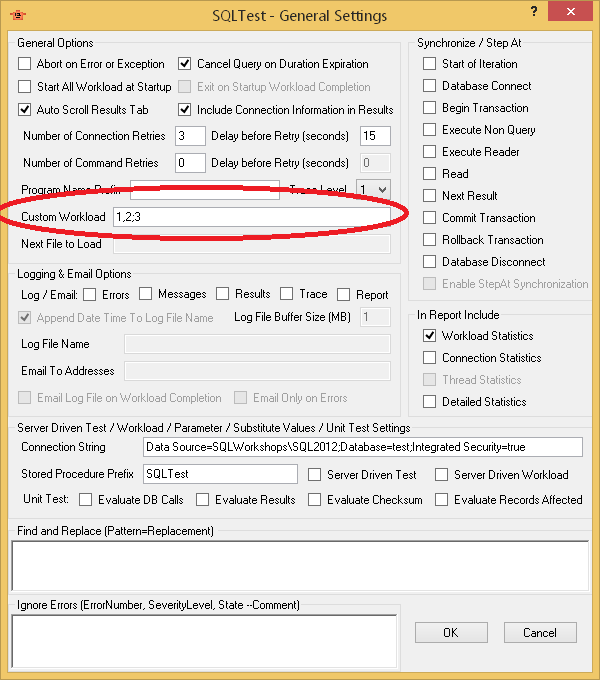Enable Execute Non Query synchronization
This screenshot has width=600, height=680.
430,130
